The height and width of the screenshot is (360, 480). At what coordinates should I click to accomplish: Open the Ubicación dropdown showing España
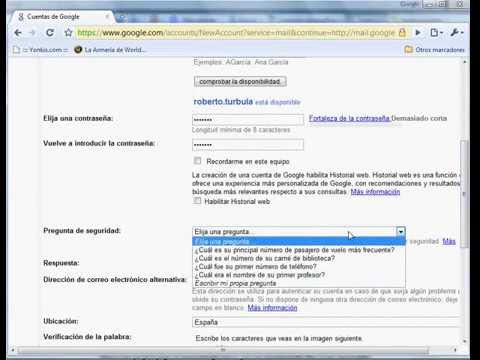(326, 322)
